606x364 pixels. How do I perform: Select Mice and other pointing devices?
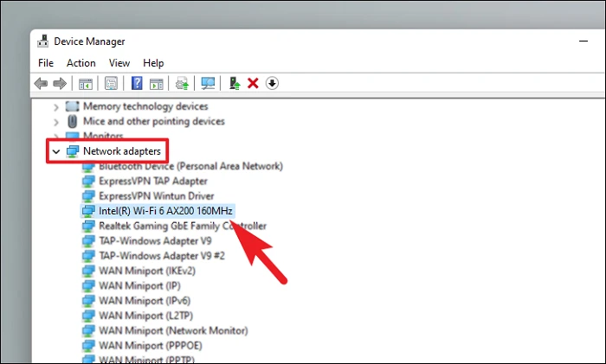[154, 121]
